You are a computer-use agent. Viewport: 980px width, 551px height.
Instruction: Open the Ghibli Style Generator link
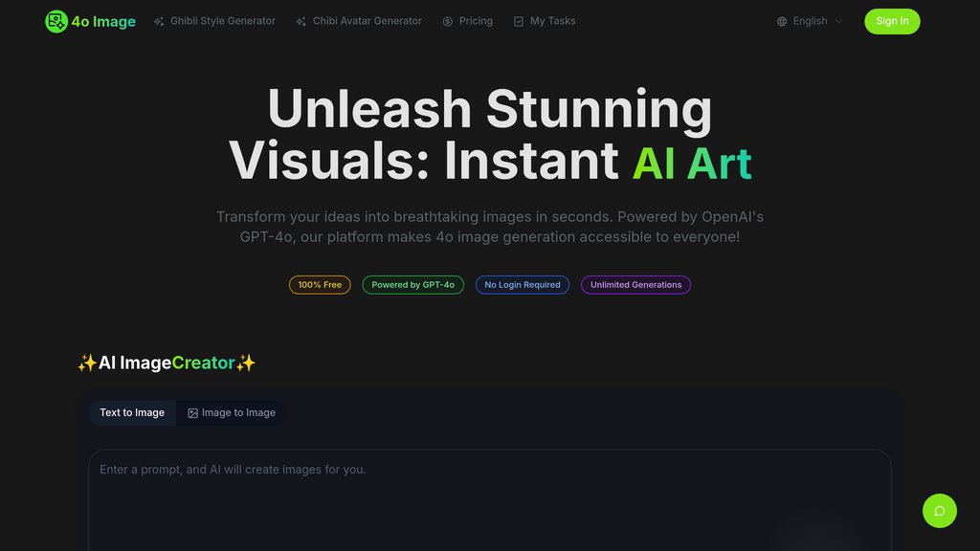(x=222, y=21)
